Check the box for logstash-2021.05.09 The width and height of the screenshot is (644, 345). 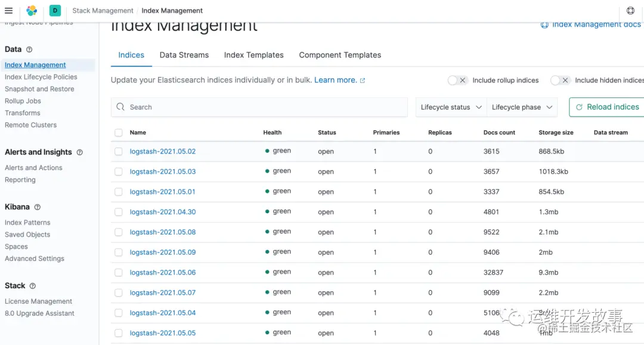(118, 252)
